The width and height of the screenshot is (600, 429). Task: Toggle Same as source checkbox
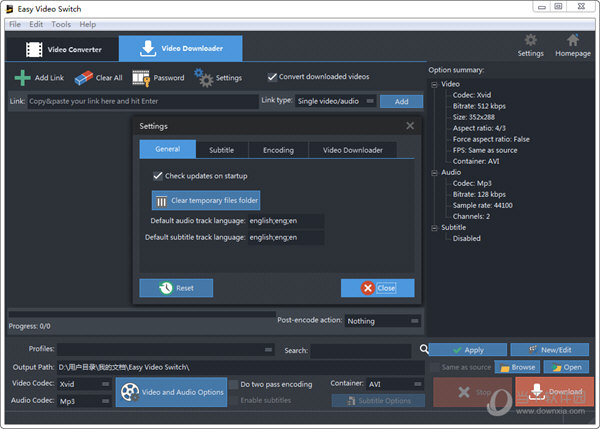(435, 367)
